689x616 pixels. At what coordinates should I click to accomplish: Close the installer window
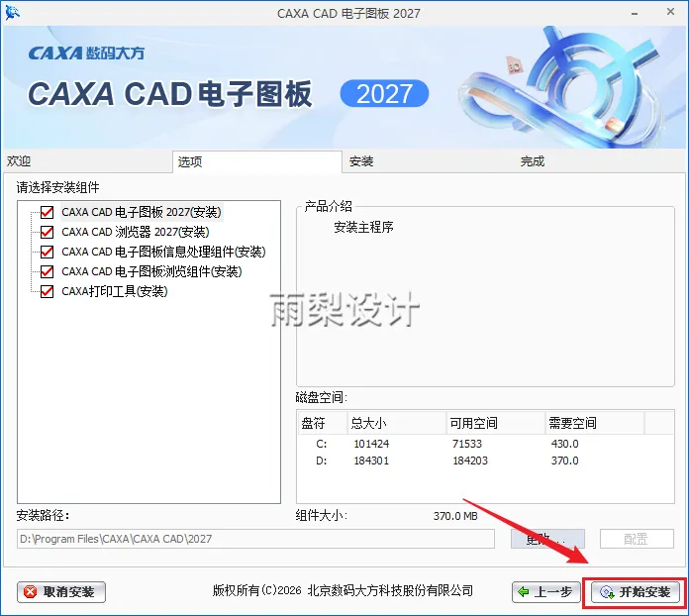pos(670,12)
